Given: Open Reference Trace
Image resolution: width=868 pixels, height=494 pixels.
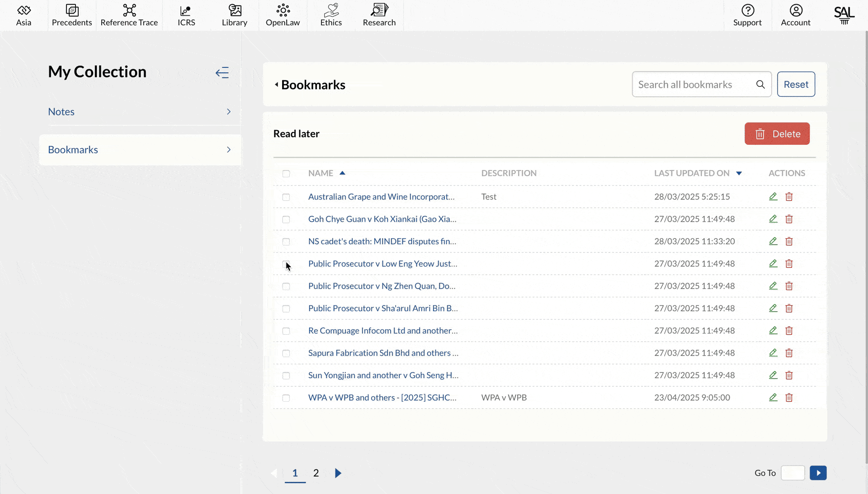Looking at the screenshot, I should [129, 15].
